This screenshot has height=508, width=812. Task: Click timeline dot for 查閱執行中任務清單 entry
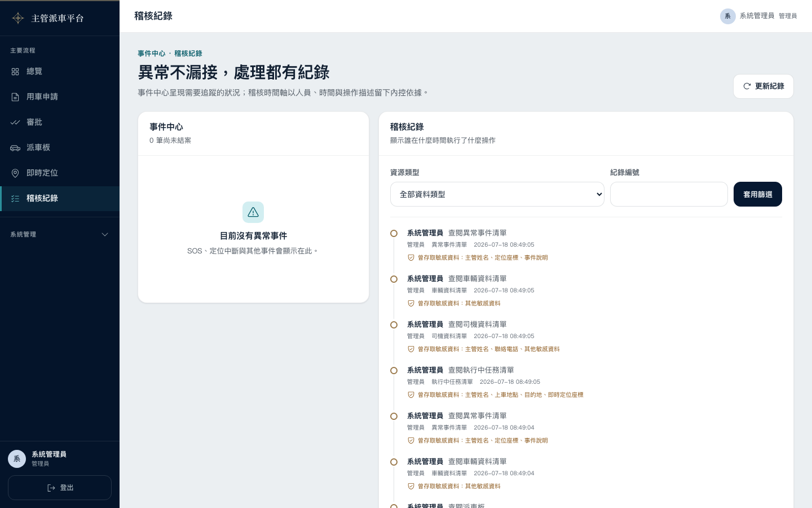(394, 370)
